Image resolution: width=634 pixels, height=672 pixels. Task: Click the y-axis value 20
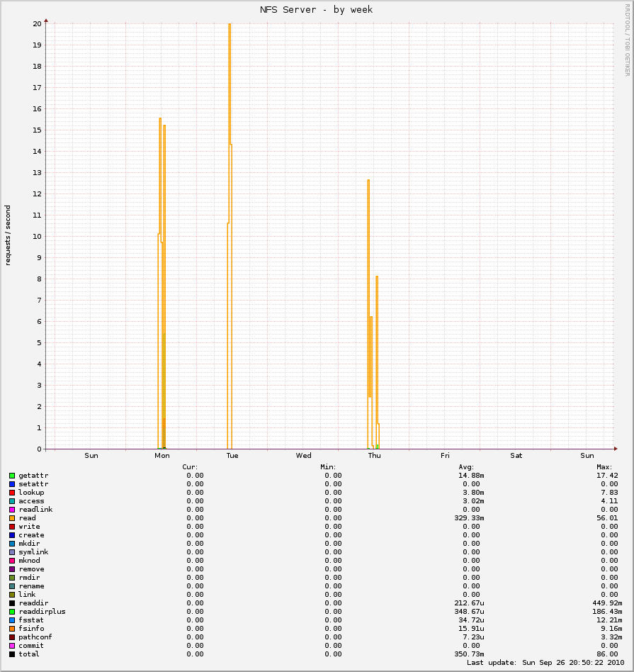coord(38,23)
